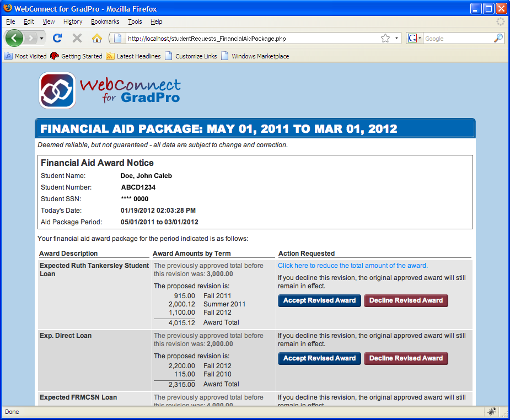510x420 pixels.
Task: Click the WebConnect for GradPro logo
Action: [x=110, y=90]
